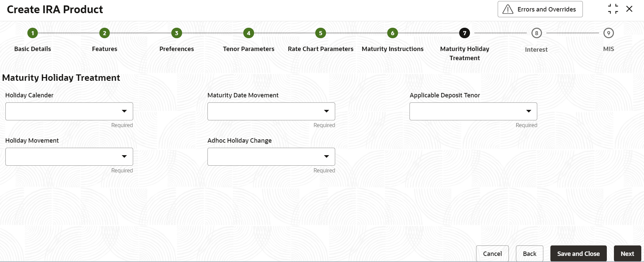The image size is (644, 262).
Task: Jump to step 4 Tenor Parameters circle
Action: 249,33
